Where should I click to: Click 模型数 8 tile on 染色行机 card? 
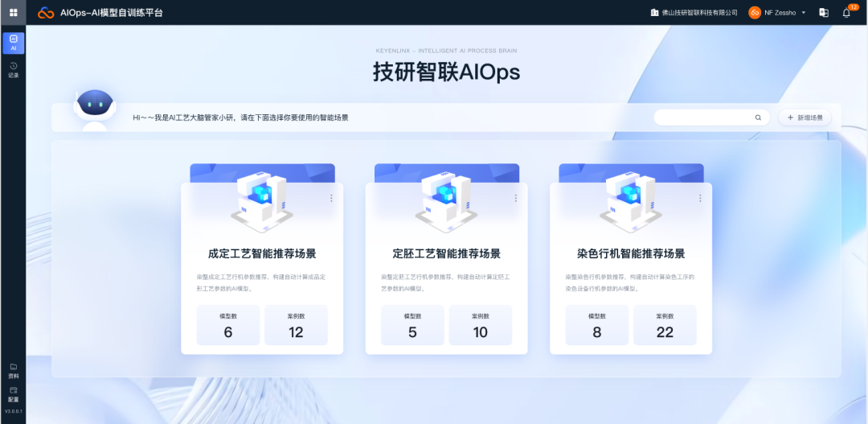pos(596,325)
